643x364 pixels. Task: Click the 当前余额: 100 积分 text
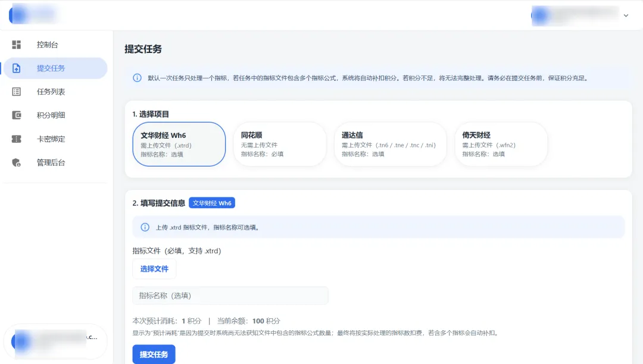click(x=248, y=321)
